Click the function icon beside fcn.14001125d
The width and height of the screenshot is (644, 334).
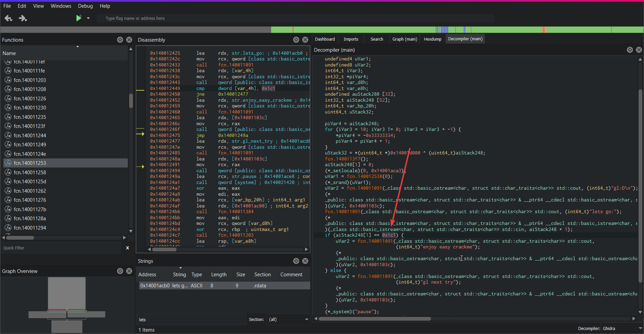8,181
